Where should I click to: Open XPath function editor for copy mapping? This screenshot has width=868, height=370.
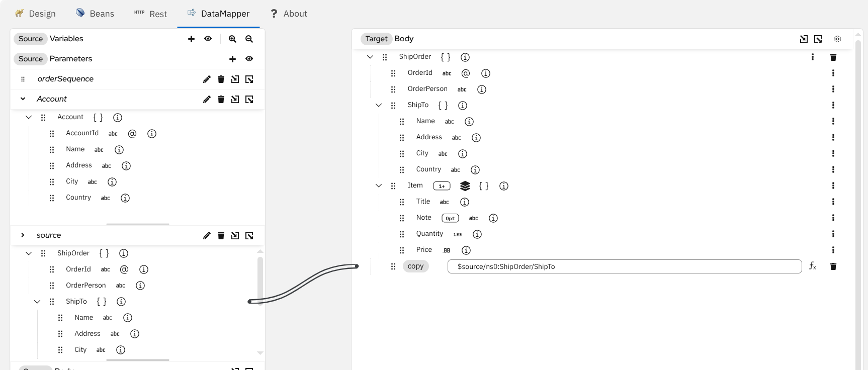coord(813,266)
